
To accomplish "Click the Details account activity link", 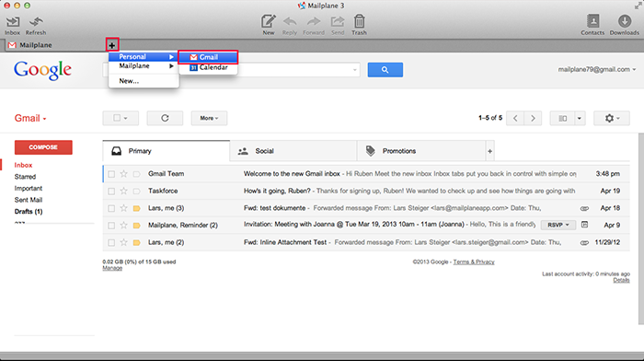I will tap(621, 280).
